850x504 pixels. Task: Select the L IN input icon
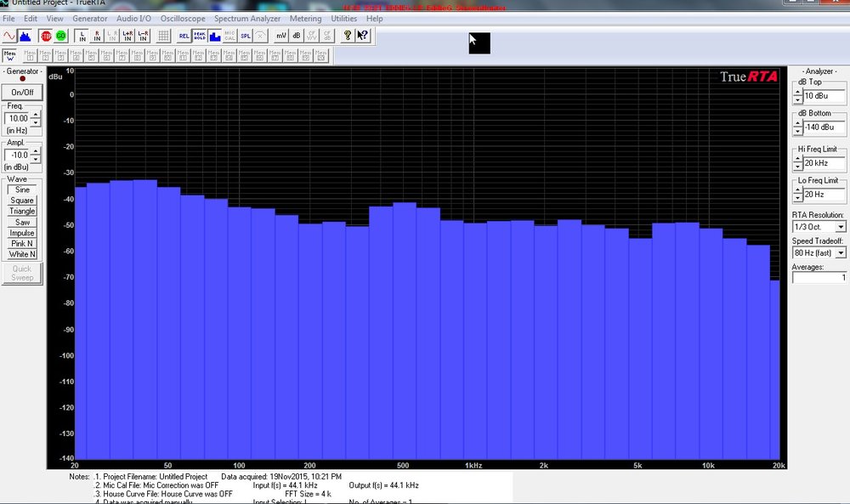pyautogui.click(x=82, y=37)
